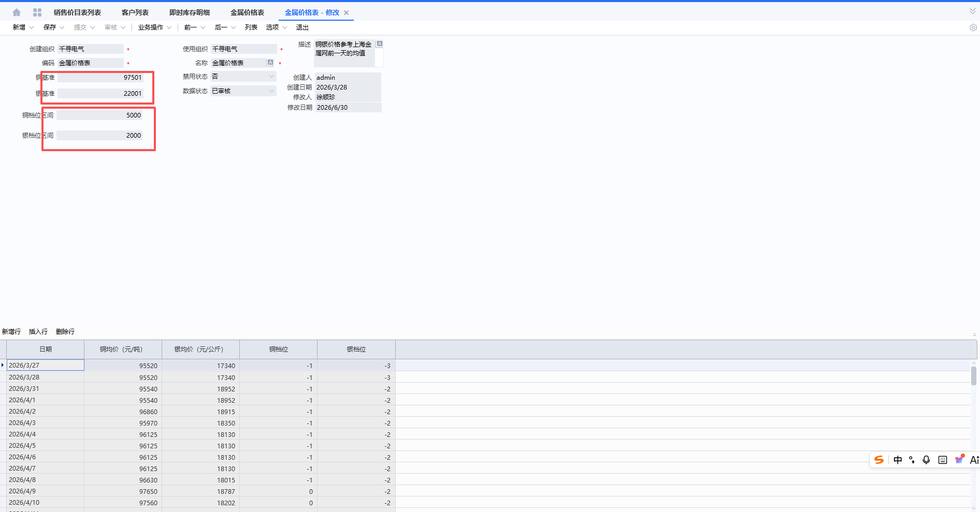Toggle Chinese input mode 中 icon
Viewport: 980px width, 512px height.
pos(898,460)
